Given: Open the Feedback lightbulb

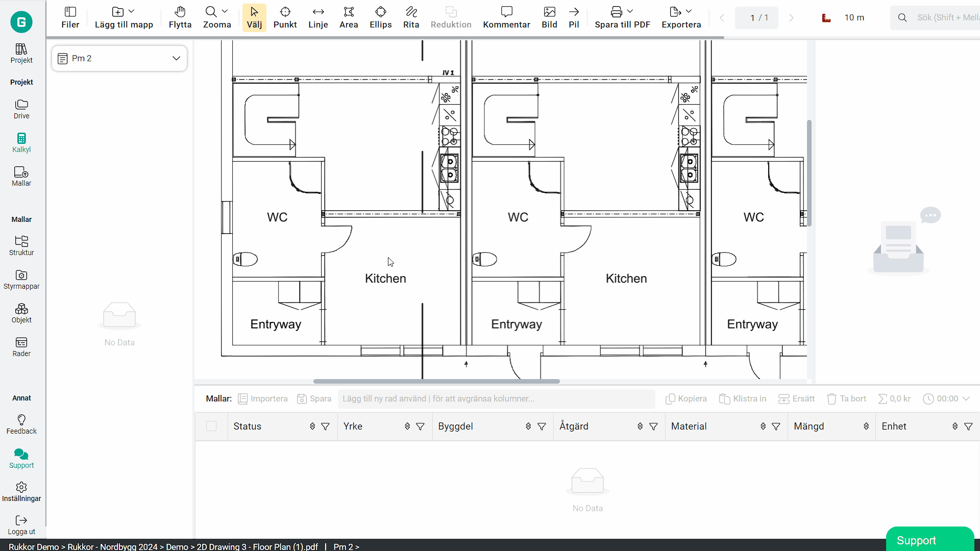Looking at the screenshot, I should coord(21,424).
